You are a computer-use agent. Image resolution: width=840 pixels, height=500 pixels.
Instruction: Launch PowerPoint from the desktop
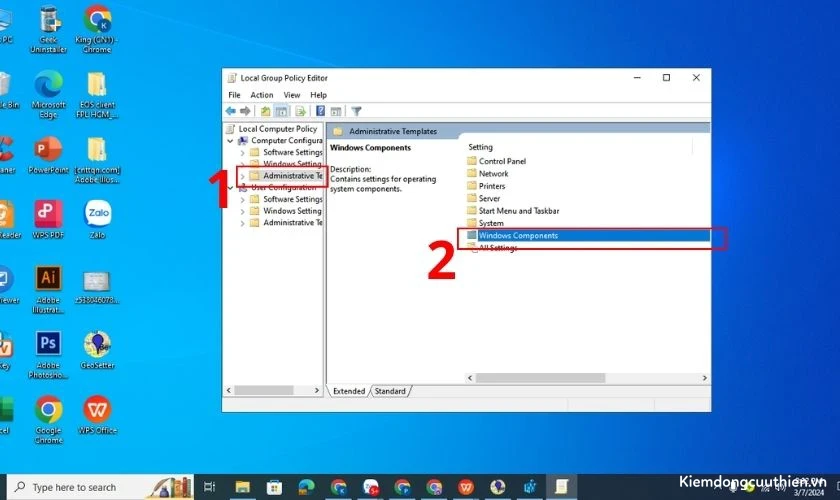pyautogui.click(x=48, y=155)
